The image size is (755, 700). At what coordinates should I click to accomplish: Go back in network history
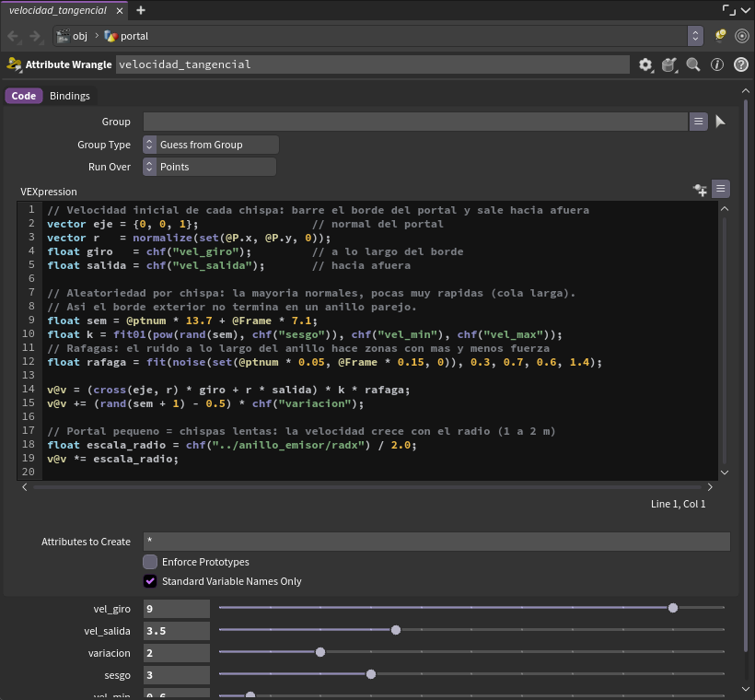[x=13, y=36]
